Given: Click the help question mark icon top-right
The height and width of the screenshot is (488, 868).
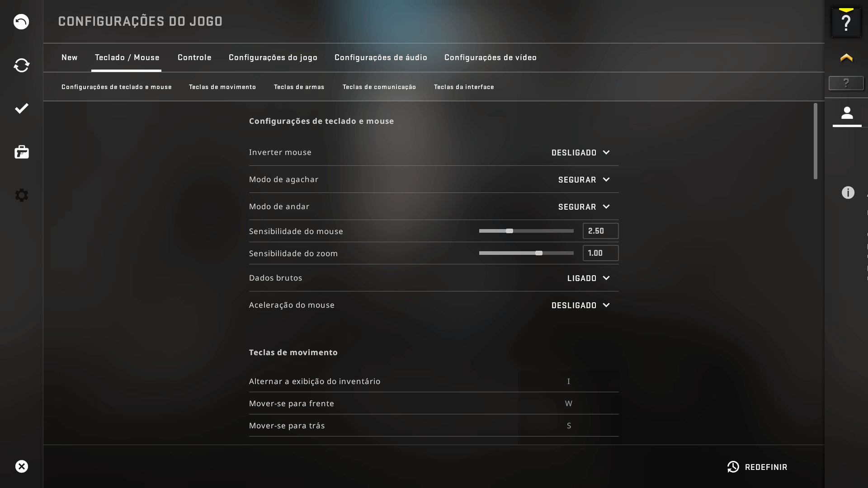Looking at the screenshot, I should click(x=847, y=22).
